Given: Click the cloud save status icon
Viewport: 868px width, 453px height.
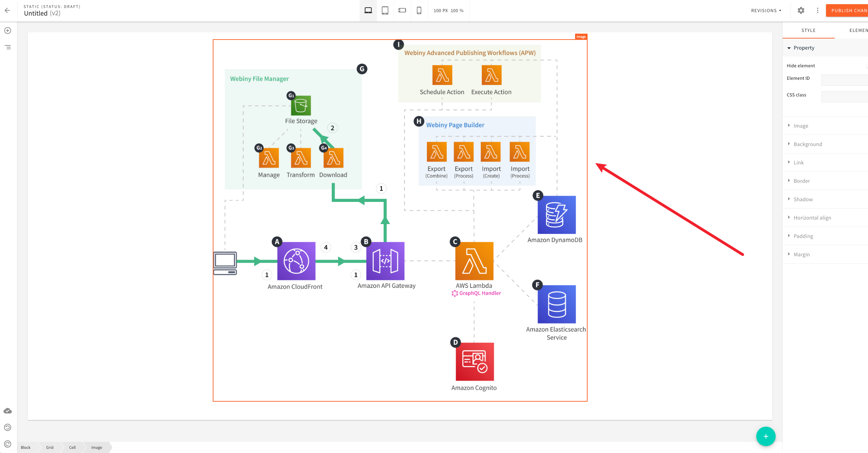Looking at the screenshot, I should (x=8, y=411).
